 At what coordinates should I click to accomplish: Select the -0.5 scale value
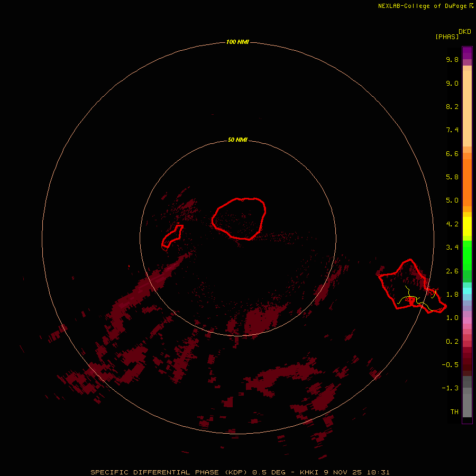click(x=450, y=365)
